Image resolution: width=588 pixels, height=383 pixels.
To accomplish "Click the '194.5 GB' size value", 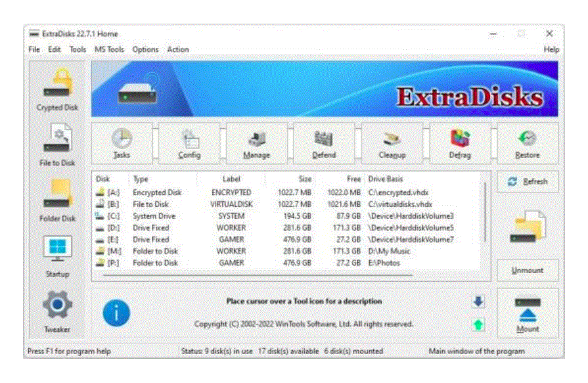I will pos(298,216).
